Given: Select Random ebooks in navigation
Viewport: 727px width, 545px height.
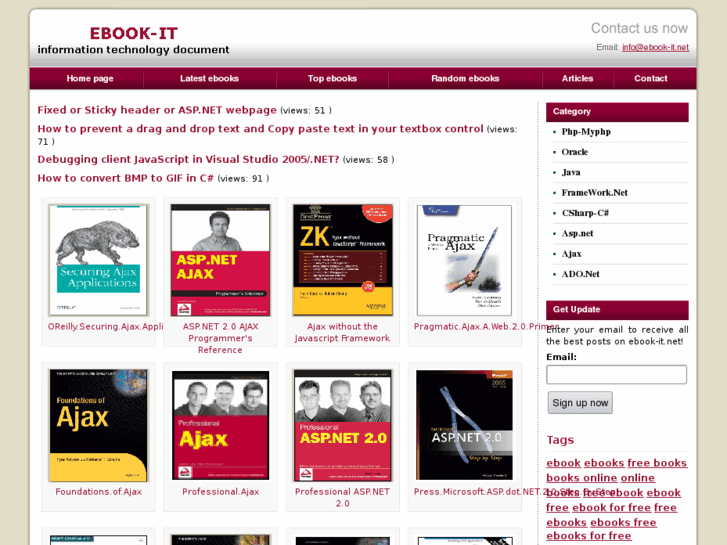Looking at the screenshot, I should [465, 78].
